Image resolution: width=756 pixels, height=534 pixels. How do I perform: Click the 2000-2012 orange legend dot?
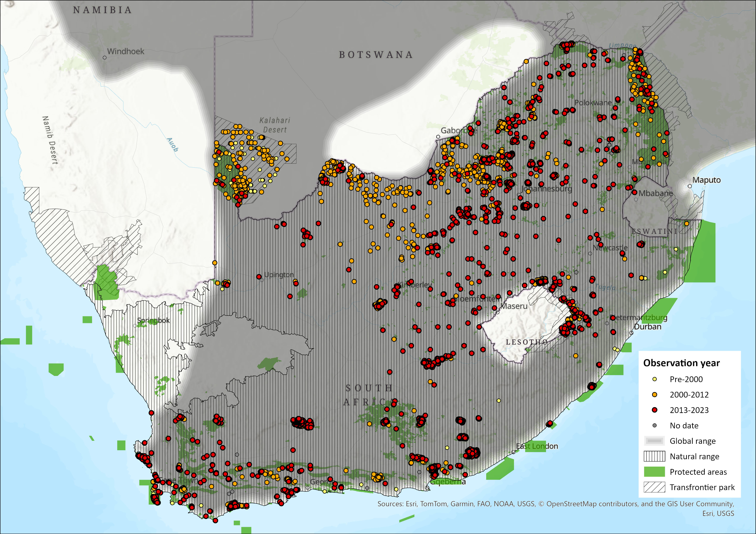coord(654,394)
